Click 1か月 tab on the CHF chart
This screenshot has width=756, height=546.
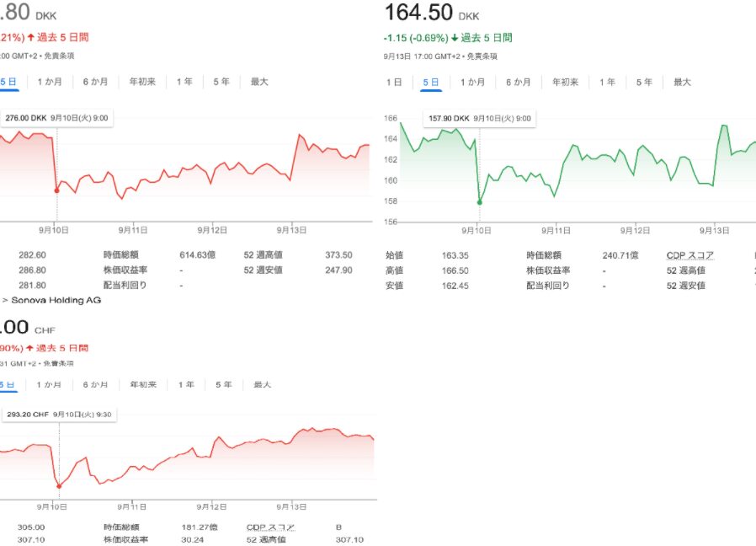pyautogui.click(x=50, y=384)
